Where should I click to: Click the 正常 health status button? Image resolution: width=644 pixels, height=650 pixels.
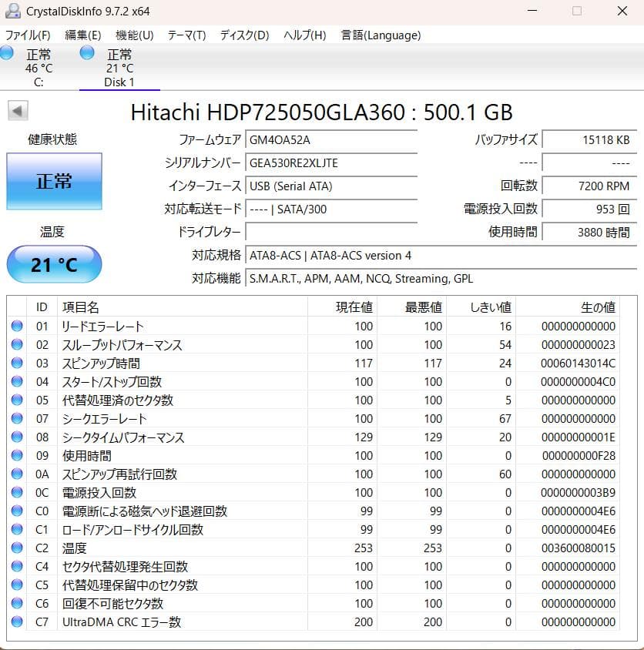pyautogui.click(x=54, y=181)
